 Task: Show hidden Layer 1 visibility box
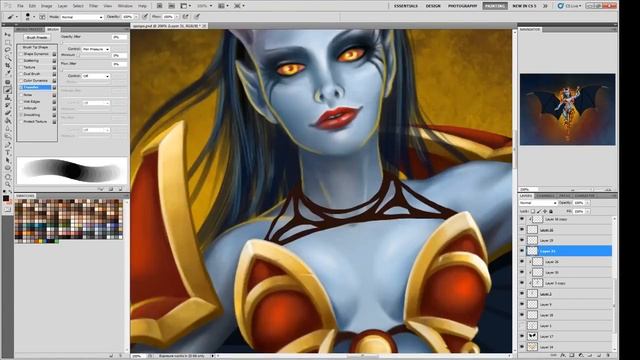click(x=522, y=325)
